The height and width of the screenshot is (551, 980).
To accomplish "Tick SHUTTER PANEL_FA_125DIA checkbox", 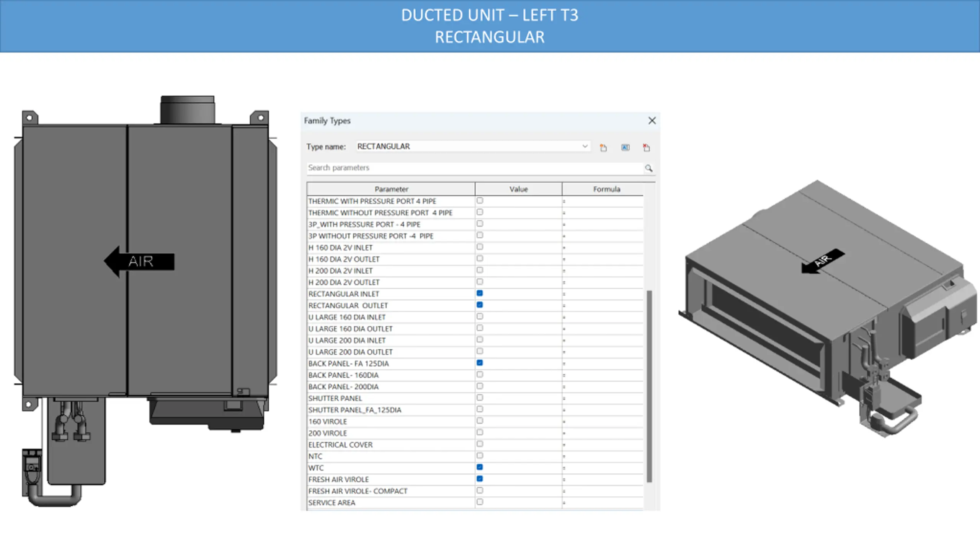I will (x=480, y=409).
